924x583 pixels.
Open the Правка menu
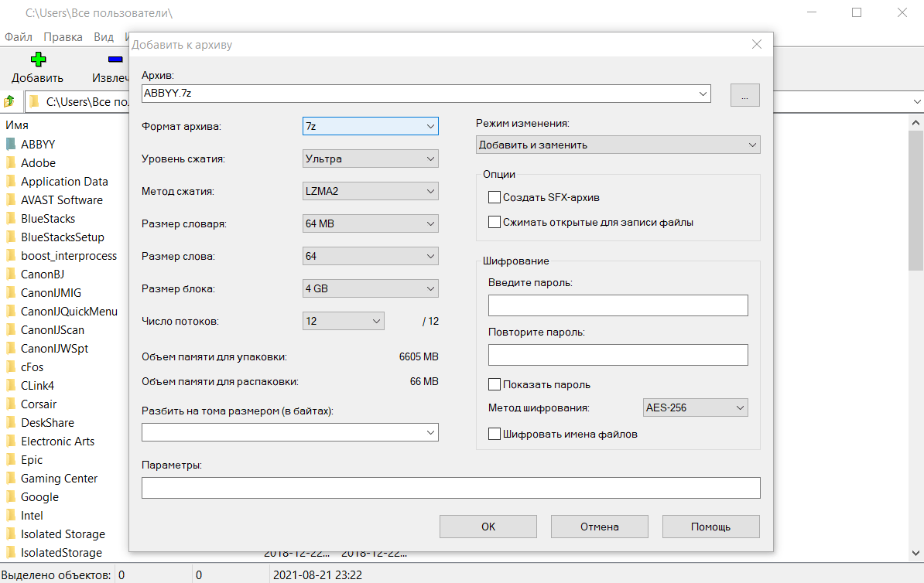coord(63,37)
